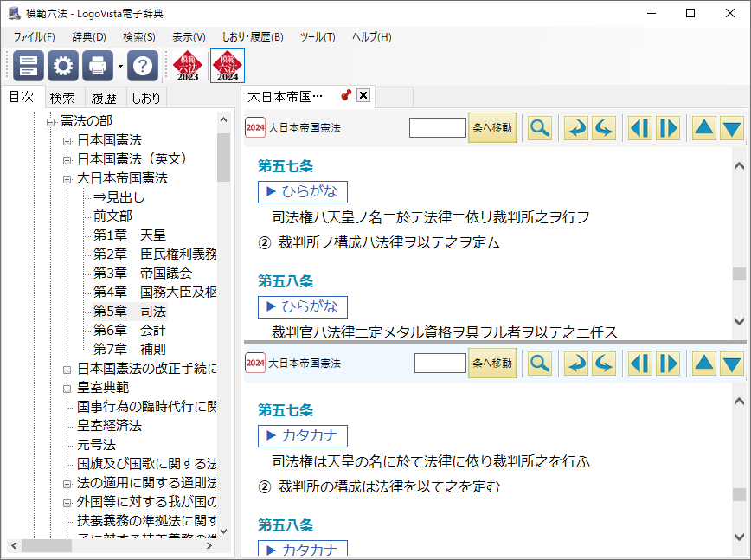Click the magnifier search icon in the upper pane

point(540,128)
